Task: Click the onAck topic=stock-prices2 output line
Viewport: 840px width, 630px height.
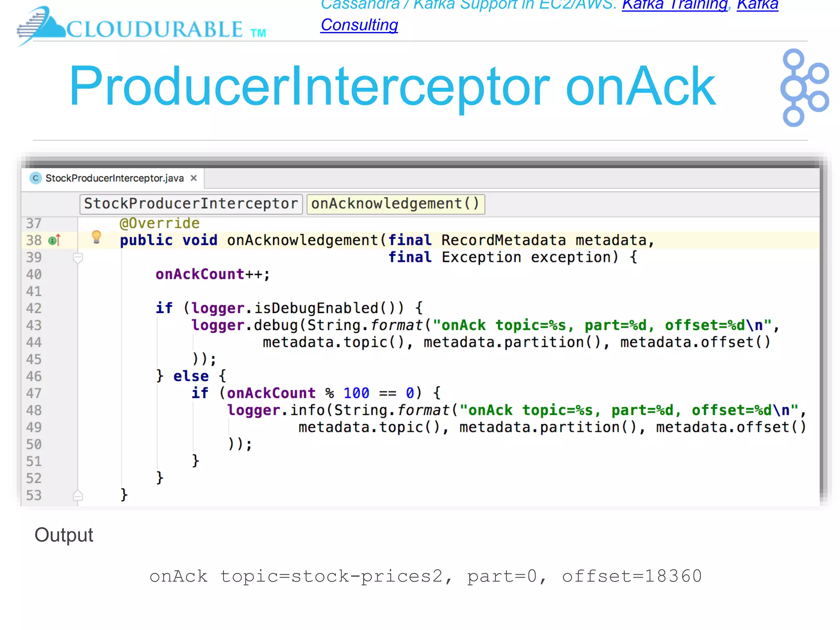Action: pos(425,576)
